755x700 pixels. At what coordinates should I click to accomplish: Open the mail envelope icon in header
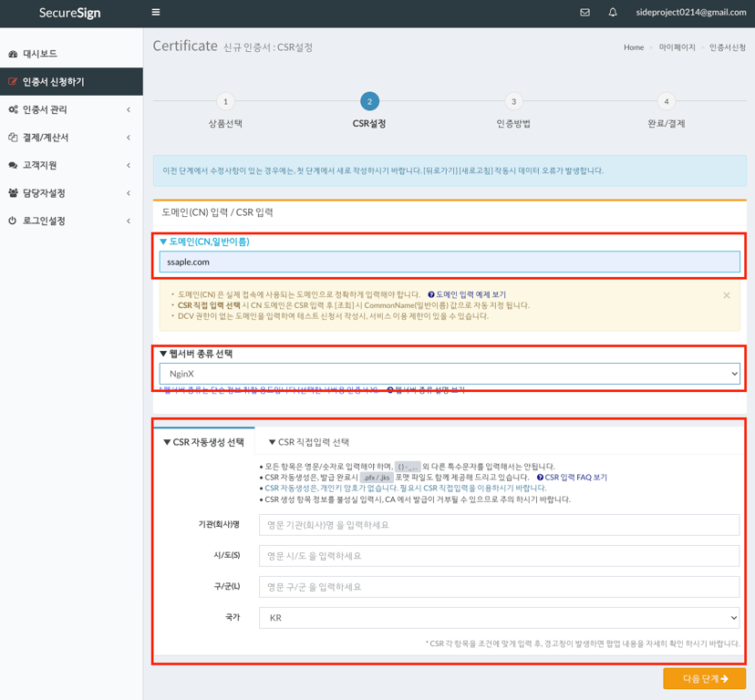(x=584, y=12)
